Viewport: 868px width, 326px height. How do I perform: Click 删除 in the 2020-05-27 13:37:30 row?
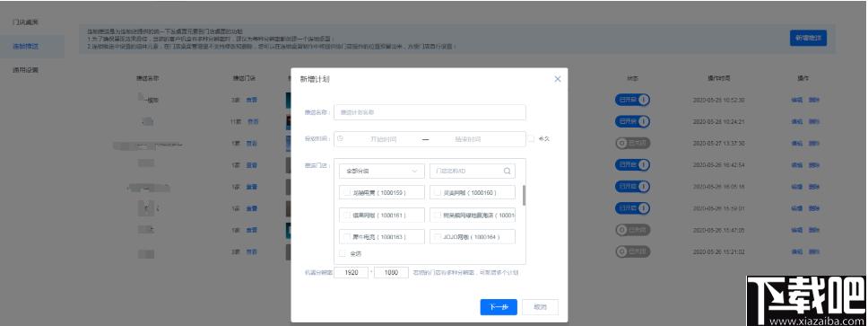coord(814,143)
